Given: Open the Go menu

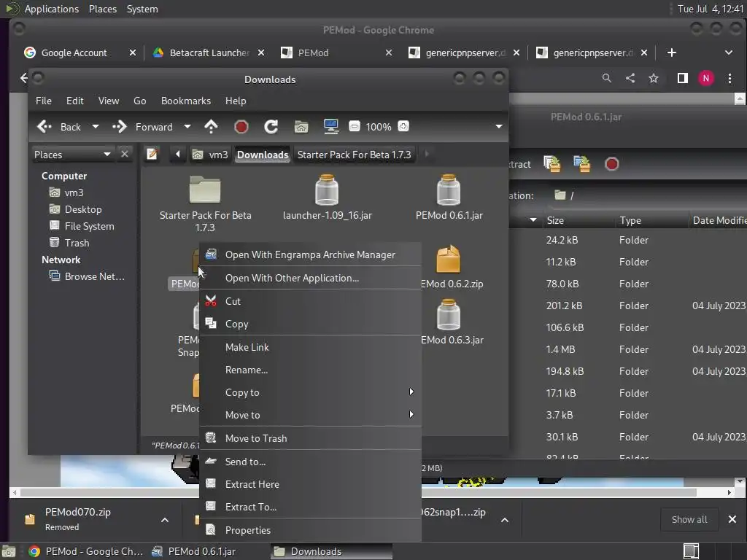Looking at the screenshot, I should tap(139, 101).
